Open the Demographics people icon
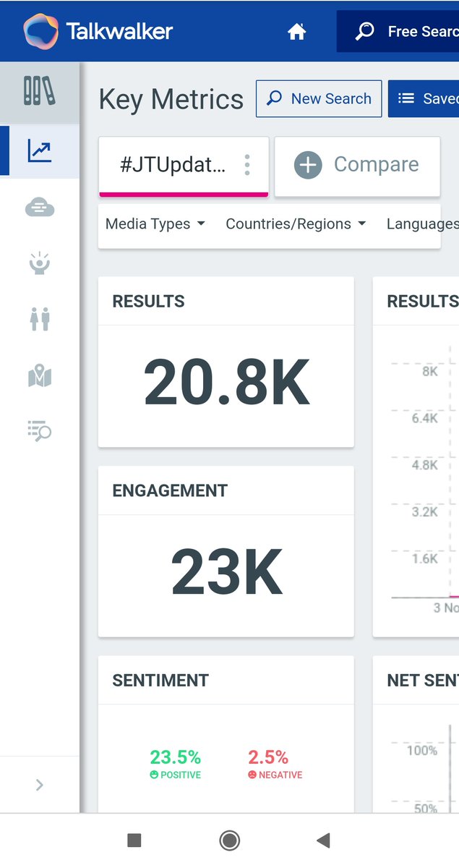Screen dimensions: 459x868 [40, 319]
